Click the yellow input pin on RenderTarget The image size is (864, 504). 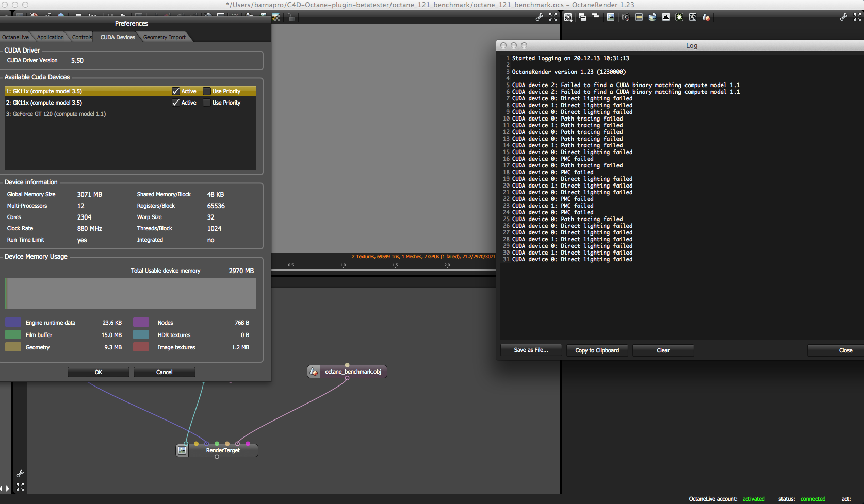196,444
